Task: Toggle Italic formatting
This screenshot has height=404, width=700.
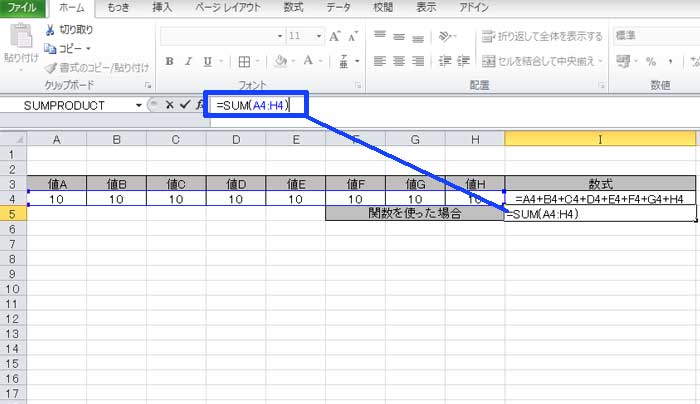Action: click(188, 61)
